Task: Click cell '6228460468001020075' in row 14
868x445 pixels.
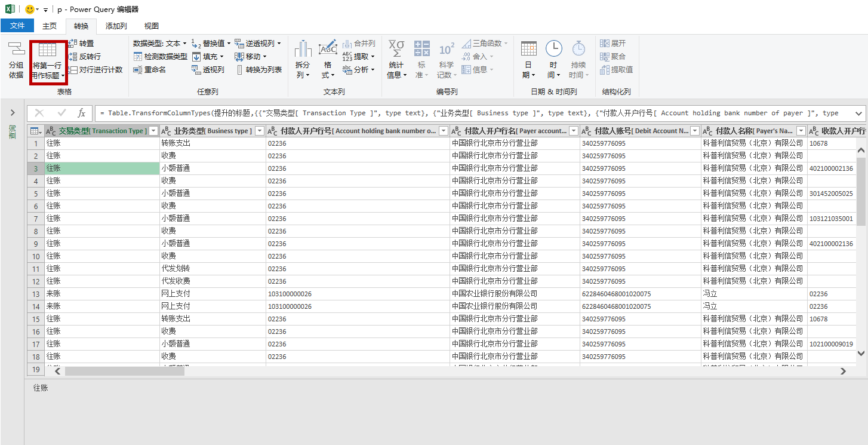Action: tap(640, 306)
